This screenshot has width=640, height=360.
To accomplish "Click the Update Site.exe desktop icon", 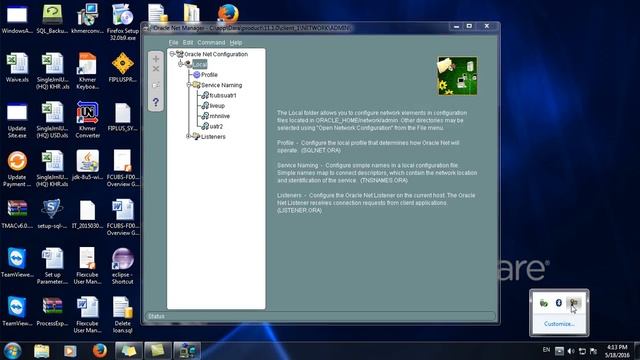I will (17, 120).
